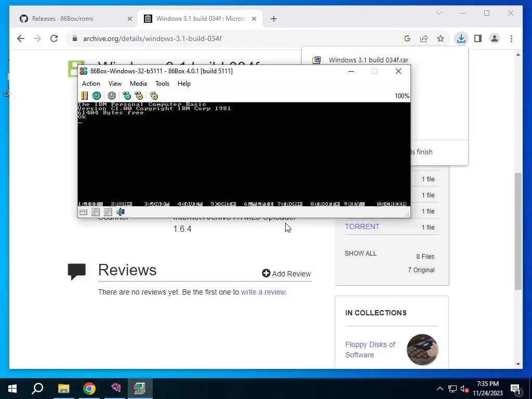This screenshot has width=532, height=399.
Task: Click the 8 Files text
Action: pos(425,257)
